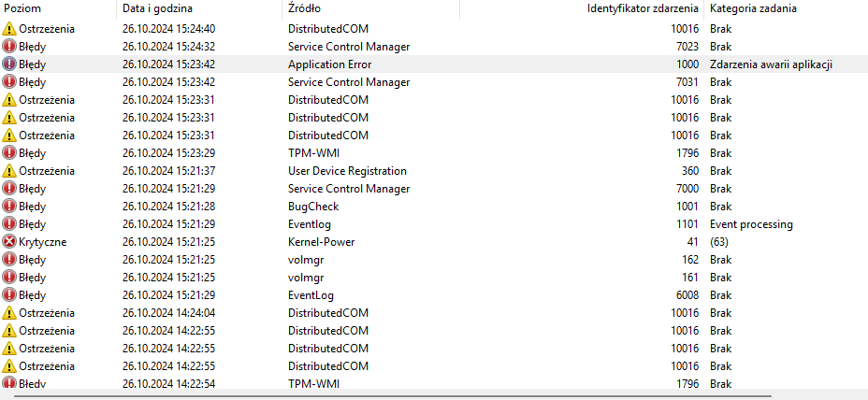Click the error icon beside the BugCheck event
868x400 pixels.
click(x=9, y=207)
